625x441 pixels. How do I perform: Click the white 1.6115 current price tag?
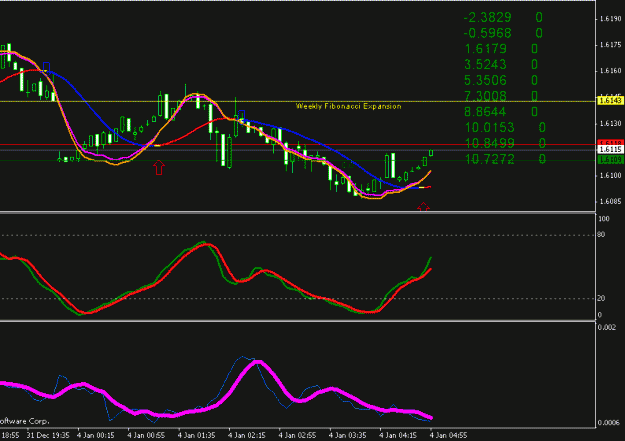(x=610, y=150)
